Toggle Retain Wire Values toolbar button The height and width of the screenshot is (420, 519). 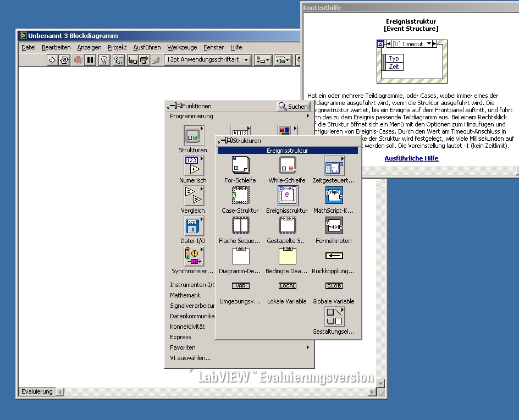click(x=119, y=60)
